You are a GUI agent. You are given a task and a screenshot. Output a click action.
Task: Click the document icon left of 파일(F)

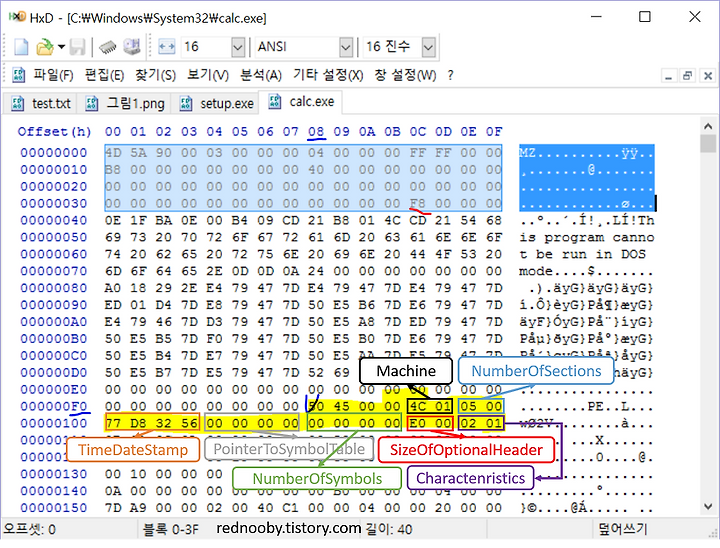tap(18, 75)
